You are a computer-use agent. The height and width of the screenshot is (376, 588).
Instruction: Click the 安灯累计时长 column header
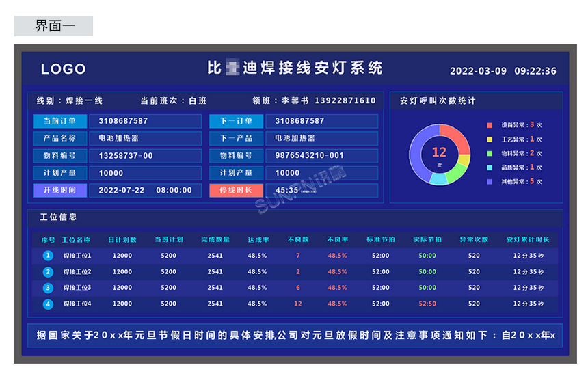(528, 239)
